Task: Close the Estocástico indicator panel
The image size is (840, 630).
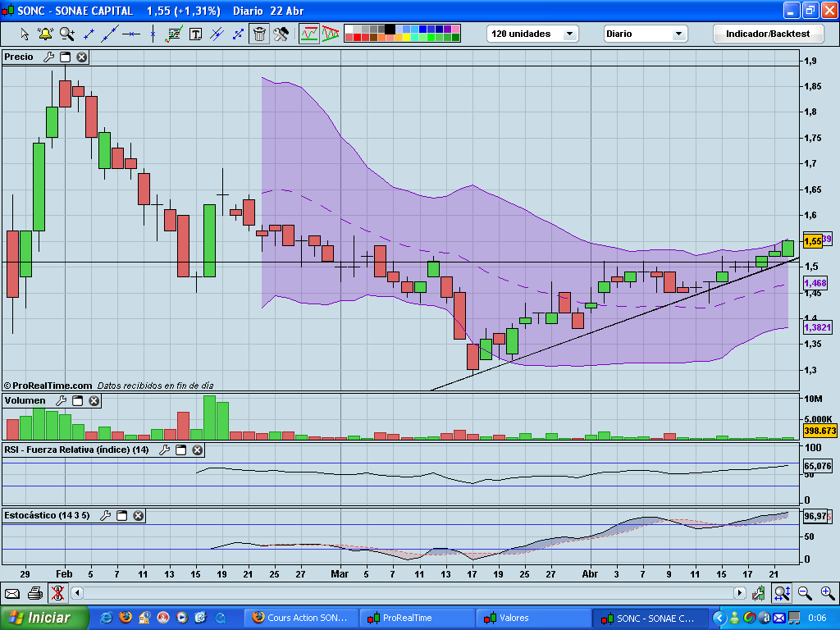Action: coord(139,515)
